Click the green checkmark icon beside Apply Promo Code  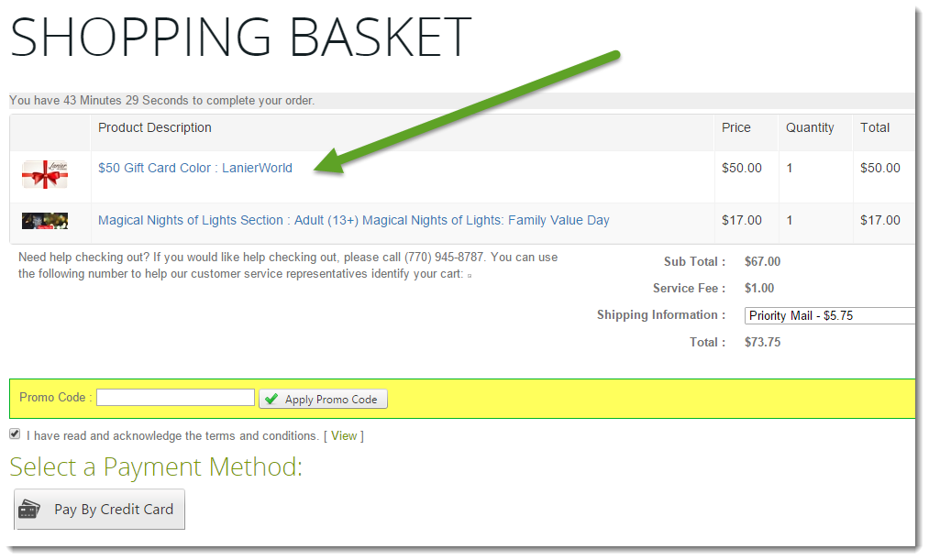click(271, 399)
